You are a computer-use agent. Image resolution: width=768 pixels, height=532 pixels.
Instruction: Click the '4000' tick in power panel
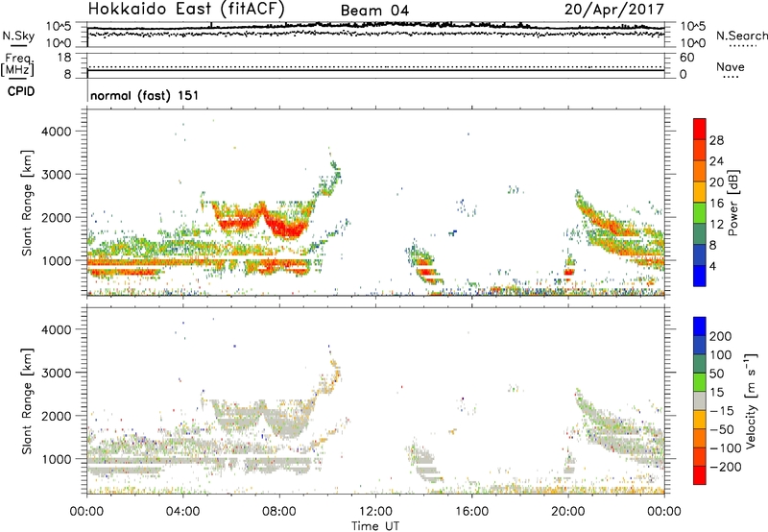[56, 132]
